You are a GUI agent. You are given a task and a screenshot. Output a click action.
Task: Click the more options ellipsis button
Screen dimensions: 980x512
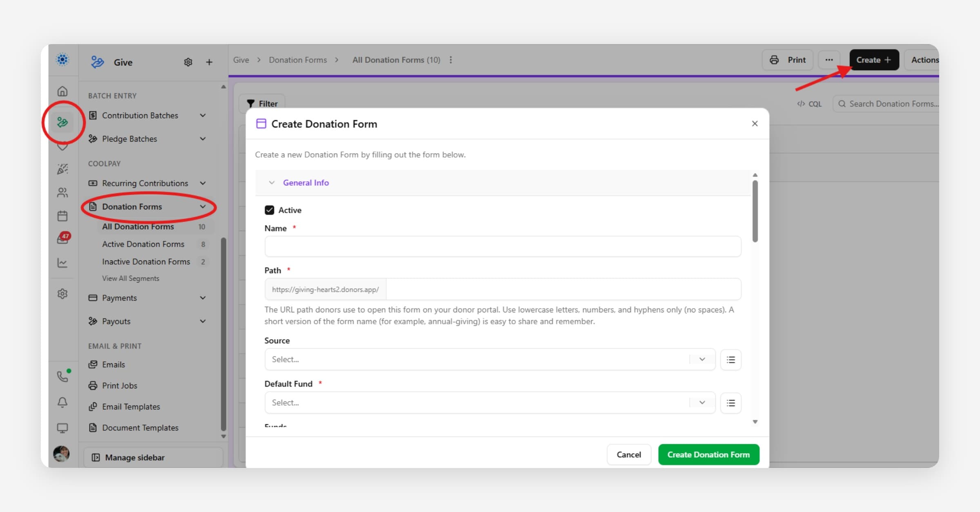tap(829, 60)
